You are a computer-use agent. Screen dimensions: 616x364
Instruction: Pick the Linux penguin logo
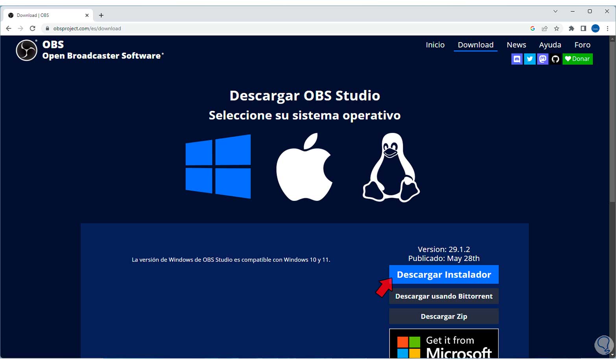click(391, 167)
